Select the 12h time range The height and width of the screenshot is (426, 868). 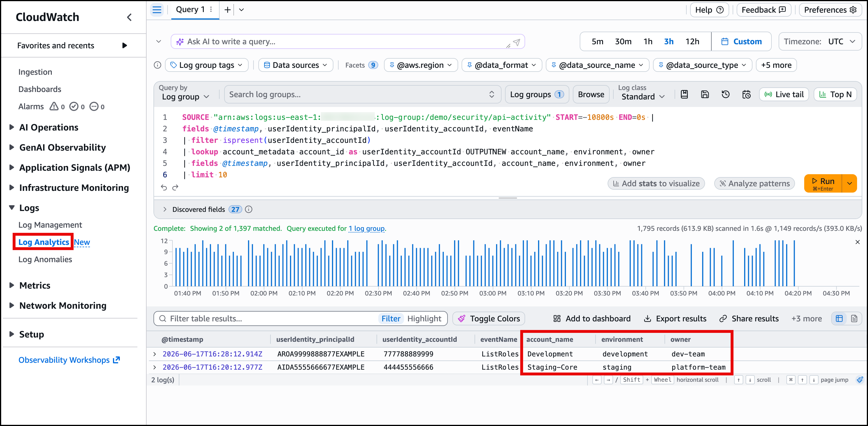click(692, 41)
